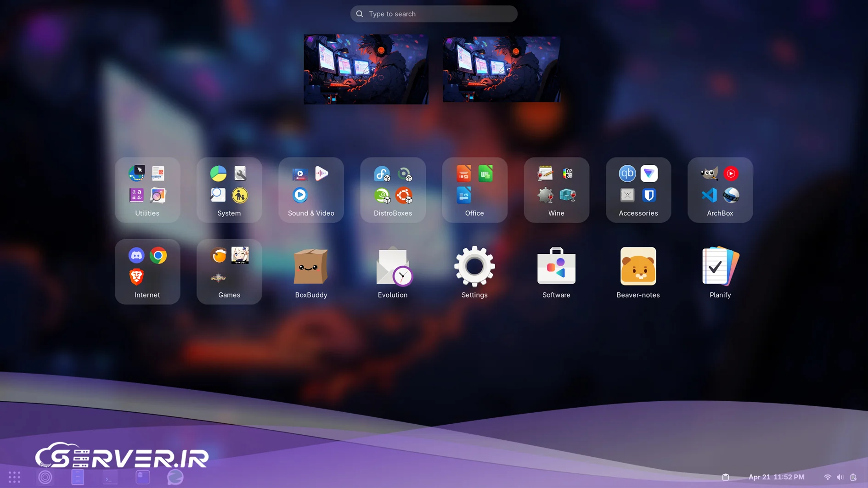
Task: Expand the Utilities app folder
Action: [x=147, y=190]
